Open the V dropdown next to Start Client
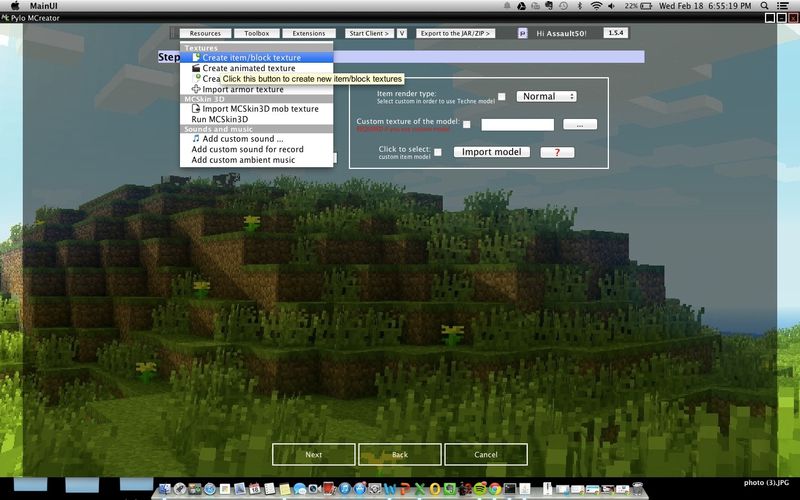Image resolution: width=800 pixels, height=500 pixels. pos(402,33)
